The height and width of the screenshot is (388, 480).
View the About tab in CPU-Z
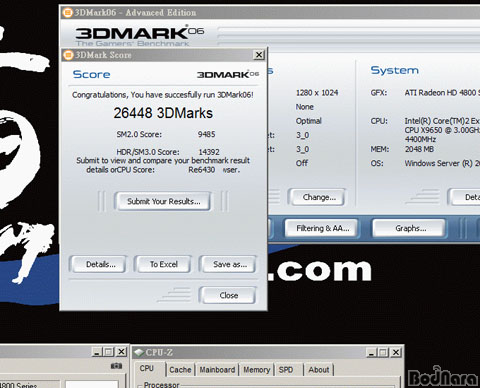tap(318, 370)
